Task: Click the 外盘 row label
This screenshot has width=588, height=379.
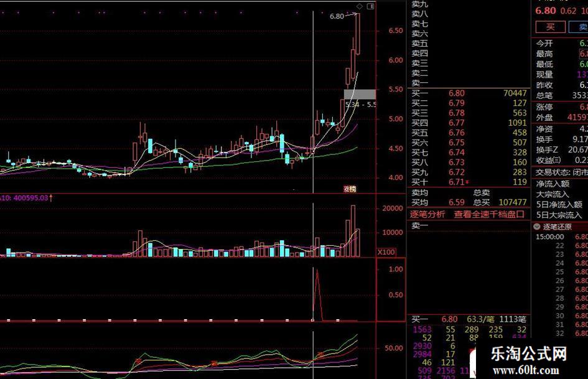Action: pyautogui.click(x=544, y=118)
